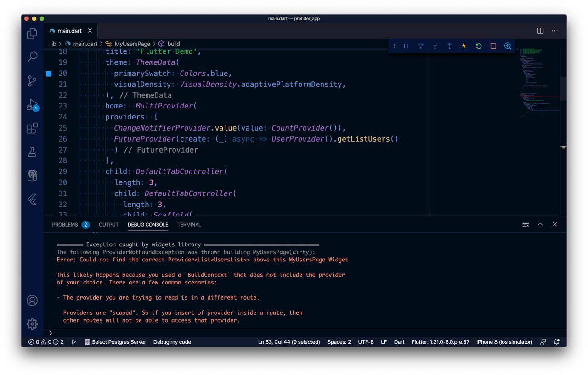
Task: Click the blue color swatch on line 20
Action: (x=49, y=74)
